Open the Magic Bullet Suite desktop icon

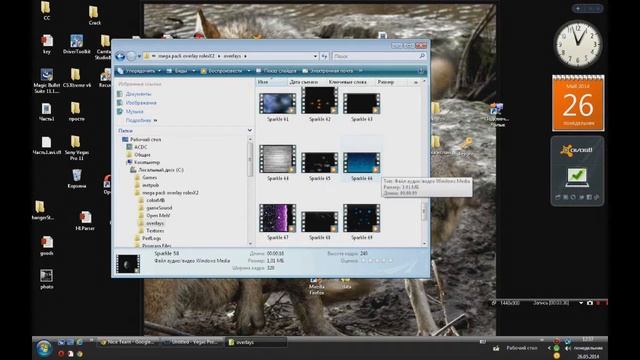point(46,81)
